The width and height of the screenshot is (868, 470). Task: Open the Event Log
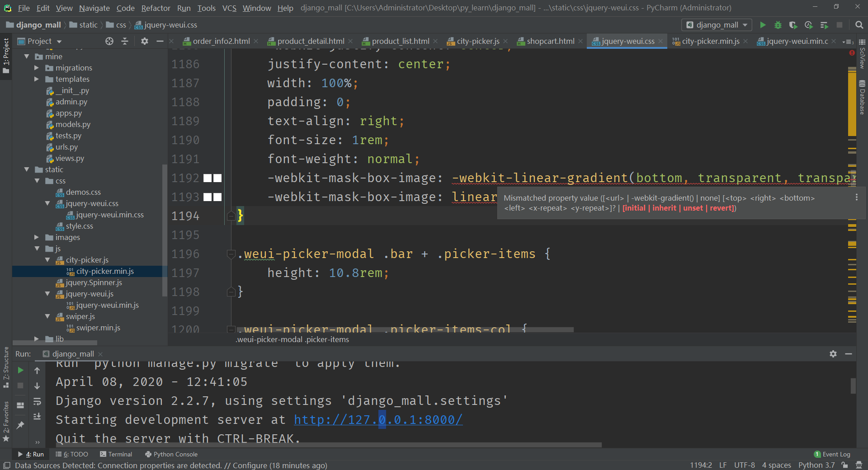point(832,454)
